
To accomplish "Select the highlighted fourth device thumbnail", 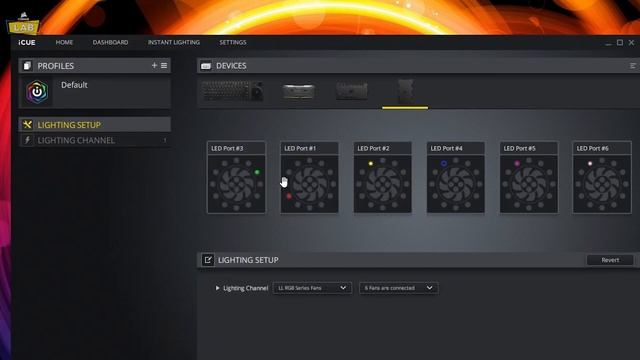I will point(405,91).
